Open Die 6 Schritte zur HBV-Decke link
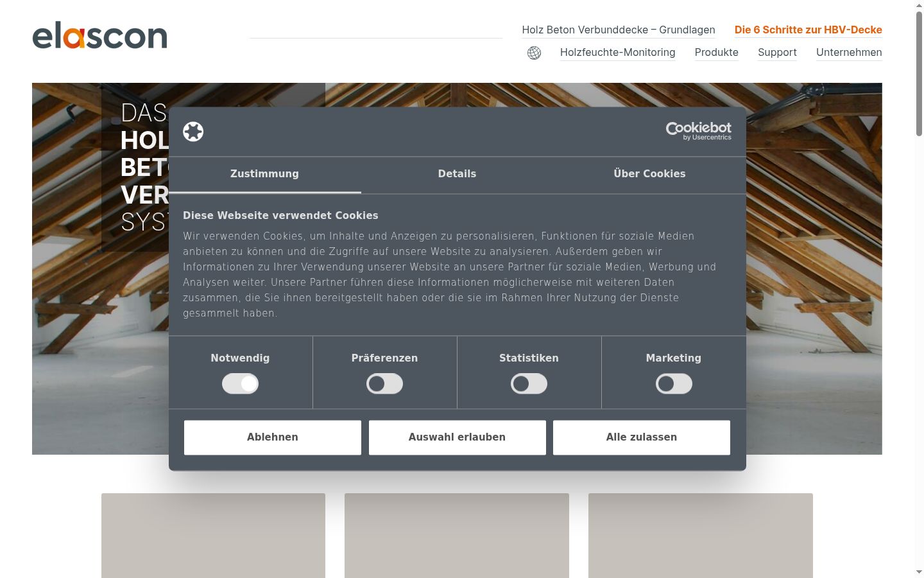The height and width of the screenshot is (578, 924). [809, 30]
